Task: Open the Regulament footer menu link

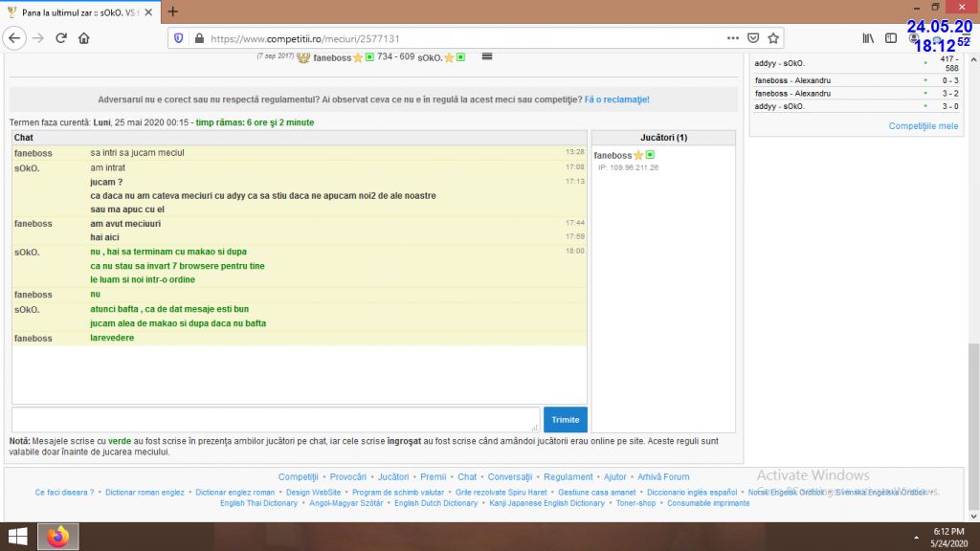Action: (568, 476)
